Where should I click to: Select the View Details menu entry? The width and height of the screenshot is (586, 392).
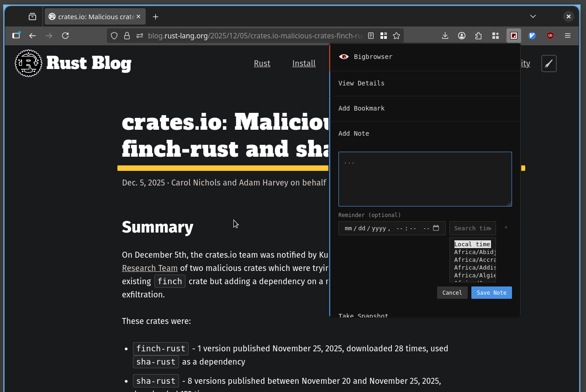[x=361, y=83]
